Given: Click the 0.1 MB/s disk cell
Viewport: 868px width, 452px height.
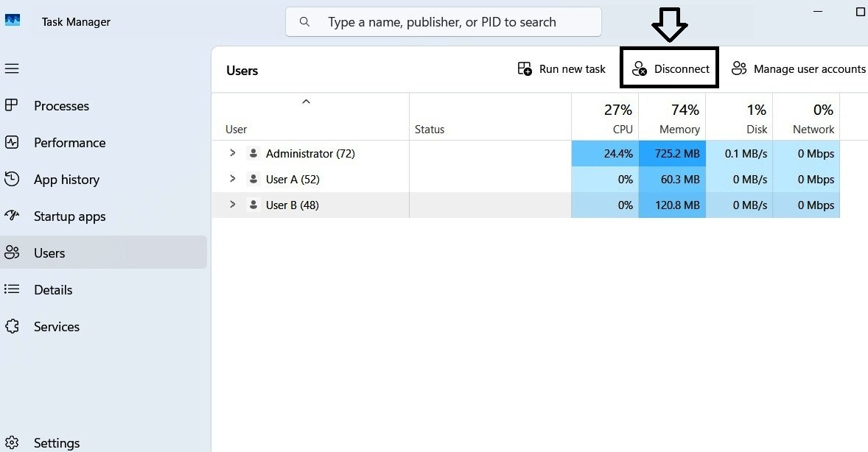Looking at the screenshot, I should point(740,153).
